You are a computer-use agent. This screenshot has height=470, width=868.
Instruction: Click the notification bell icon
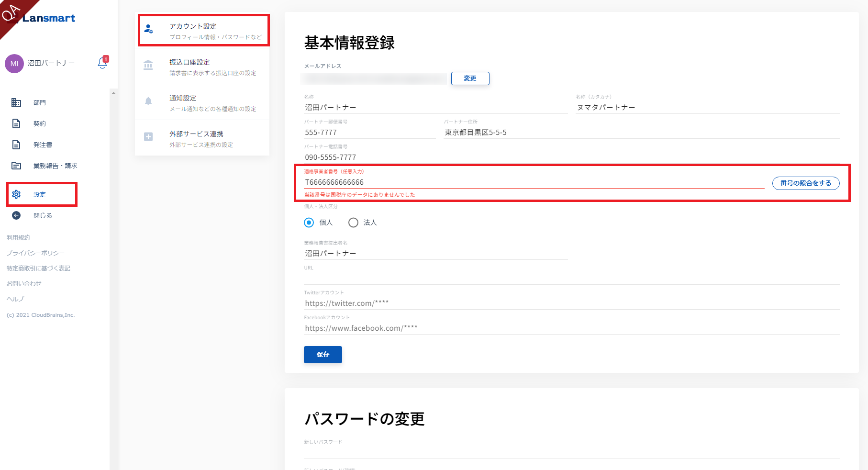coord(102,63)
